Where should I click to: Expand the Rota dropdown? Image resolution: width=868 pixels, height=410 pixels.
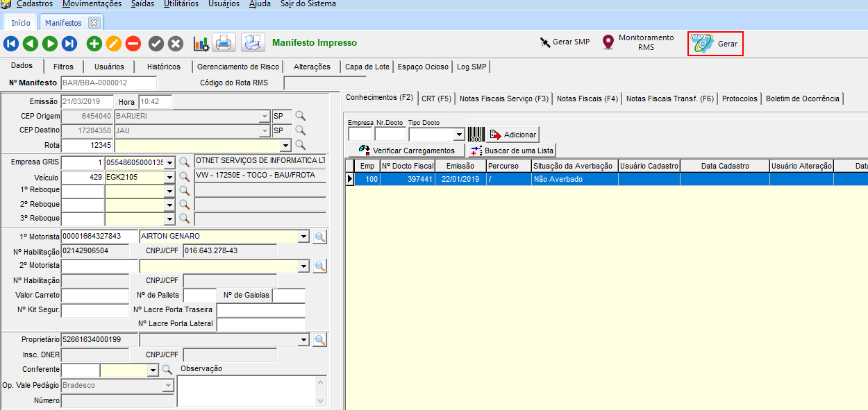pyautogui.click(x=285, y=145)
